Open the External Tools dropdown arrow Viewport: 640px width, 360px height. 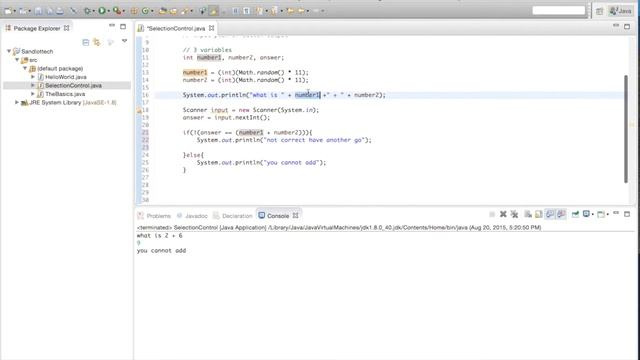(124, 11)
